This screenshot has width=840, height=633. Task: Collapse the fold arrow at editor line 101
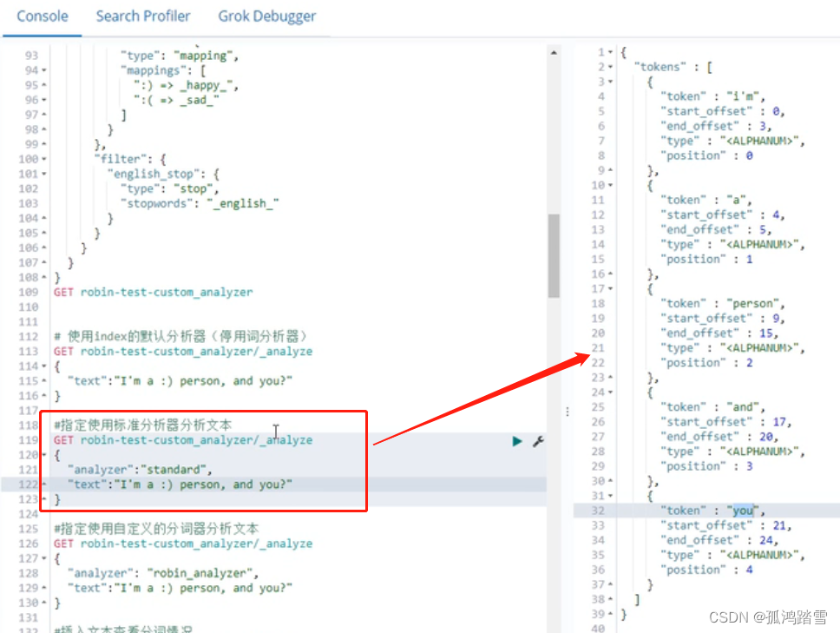click(44, 174)
